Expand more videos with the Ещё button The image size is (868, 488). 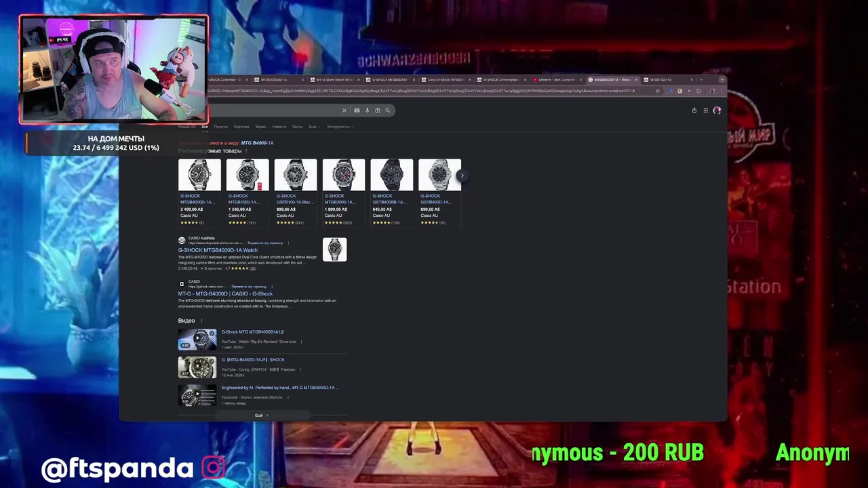262,415
